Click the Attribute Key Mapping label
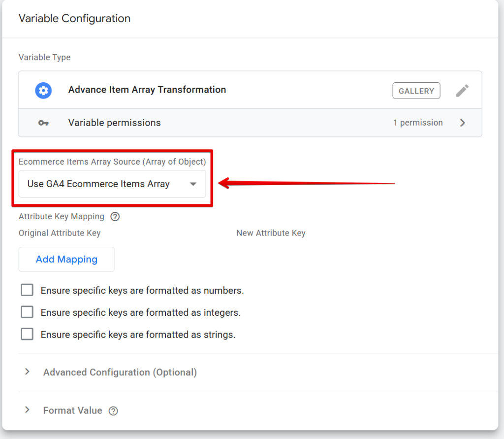Screen dimensions: 504x439 (x=62, y=217)
